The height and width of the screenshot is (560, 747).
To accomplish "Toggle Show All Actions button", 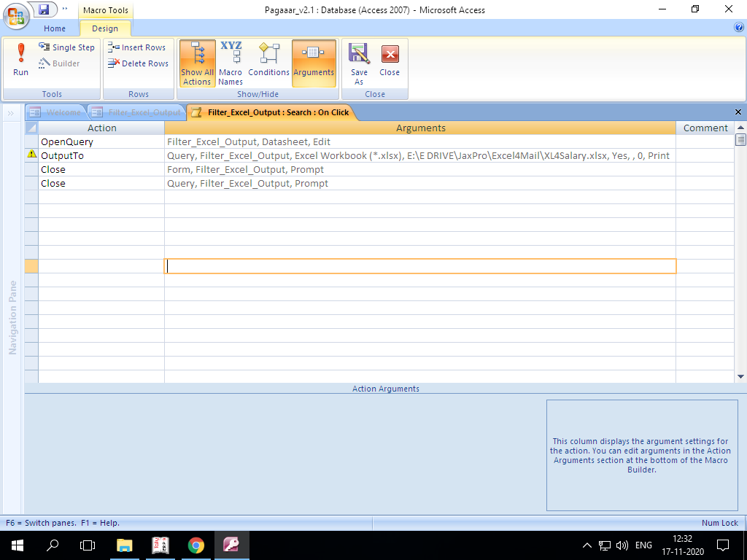I will [x=197, y=63].
